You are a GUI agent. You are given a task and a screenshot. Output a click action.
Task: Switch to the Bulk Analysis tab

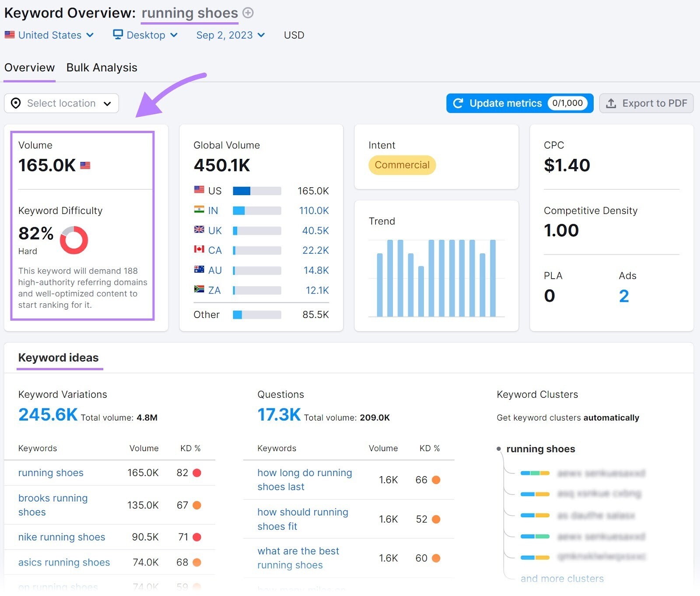[x=101, y=68]
